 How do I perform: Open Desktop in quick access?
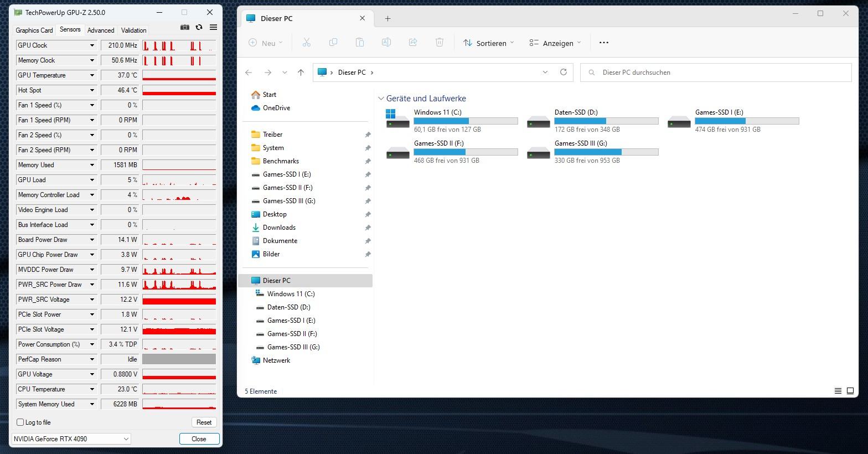click(x=268, y=214)
